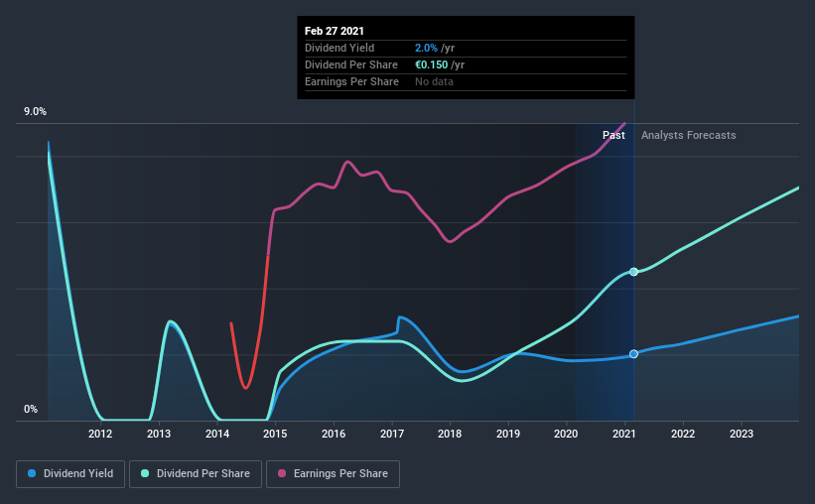Click the 2023 x-axis year label

tap(742, 434)
